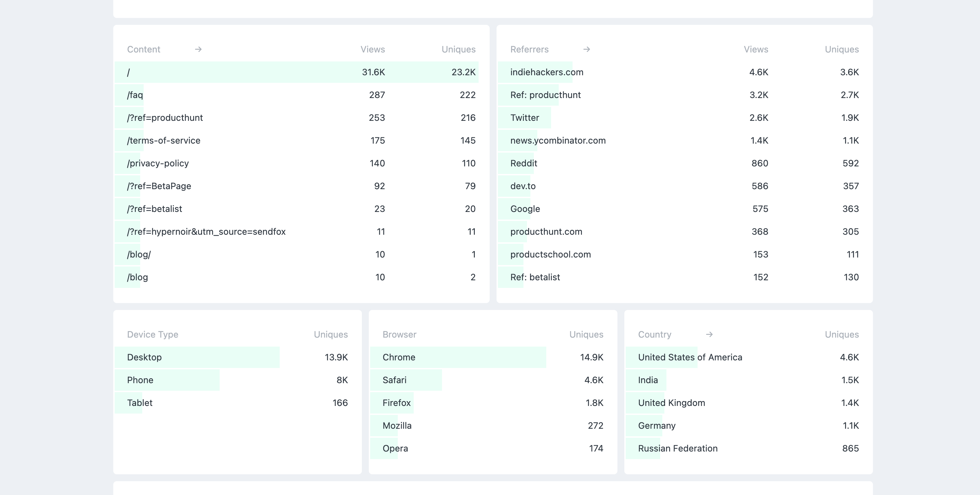Screen dimensions: 980x495
Task: Filter by Phone device type
Action: 140,380
